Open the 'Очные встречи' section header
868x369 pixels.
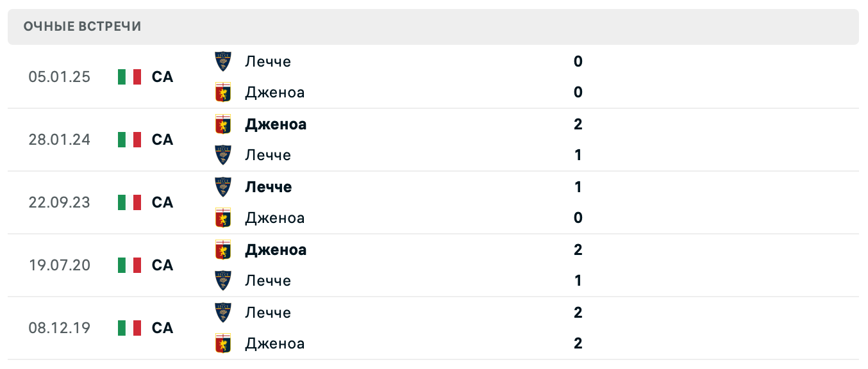[82, 26]
